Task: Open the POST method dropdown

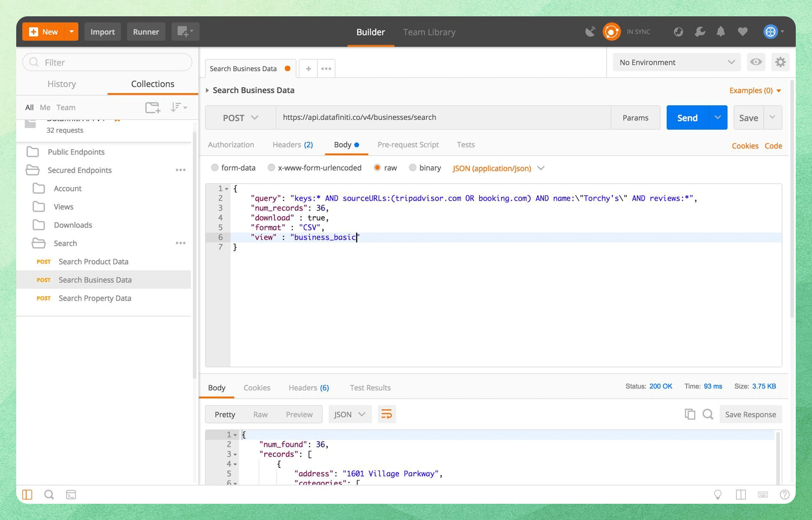Action: [x=240, y=117]
